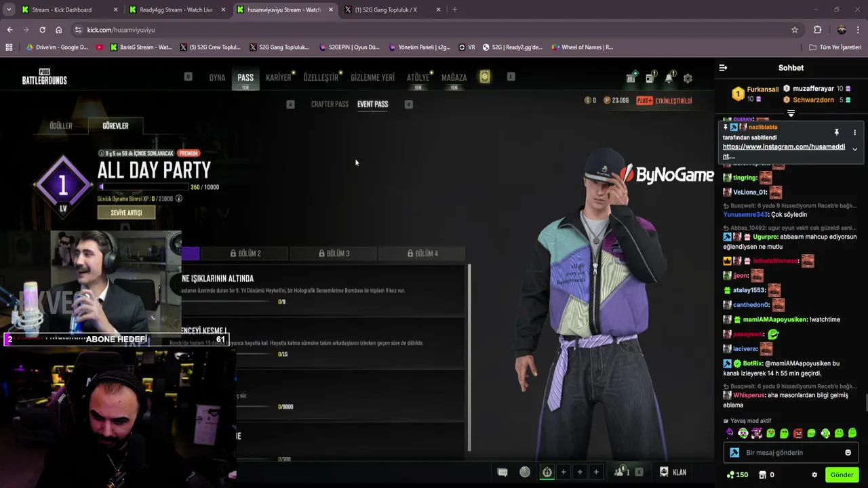Select locked BÖLÜM 3 mission tab
This screenshot has width=868, height=488.
pos(334,253)
